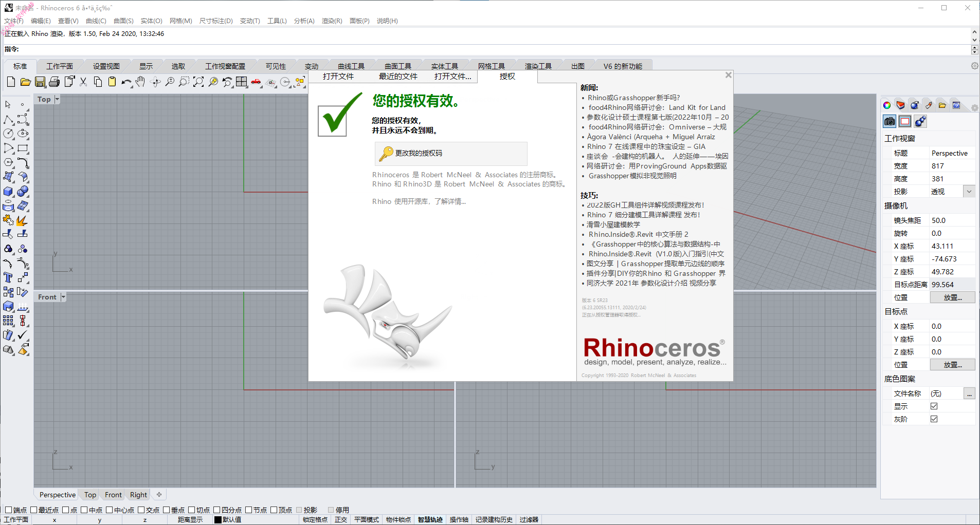The image size is (980, 525).
Task: Enable the 端点 object snap checkbox
Action: 8,510
